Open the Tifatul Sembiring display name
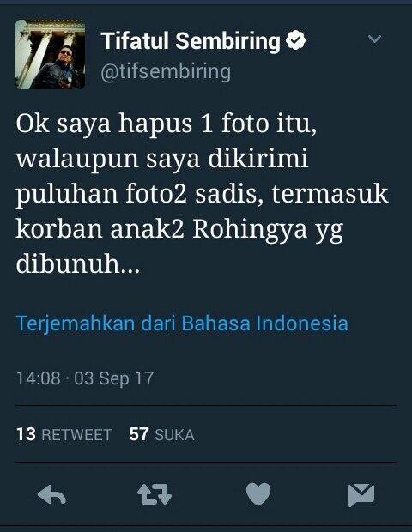Viewport: 412px width, 532px height. click(x=191, y=41)
